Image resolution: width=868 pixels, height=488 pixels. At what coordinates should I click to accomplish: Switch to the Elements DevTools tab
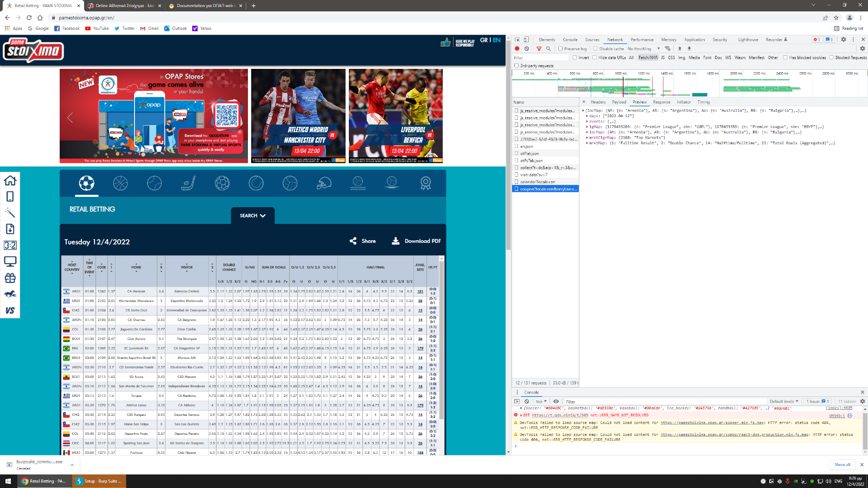click(x=547, y=40)
